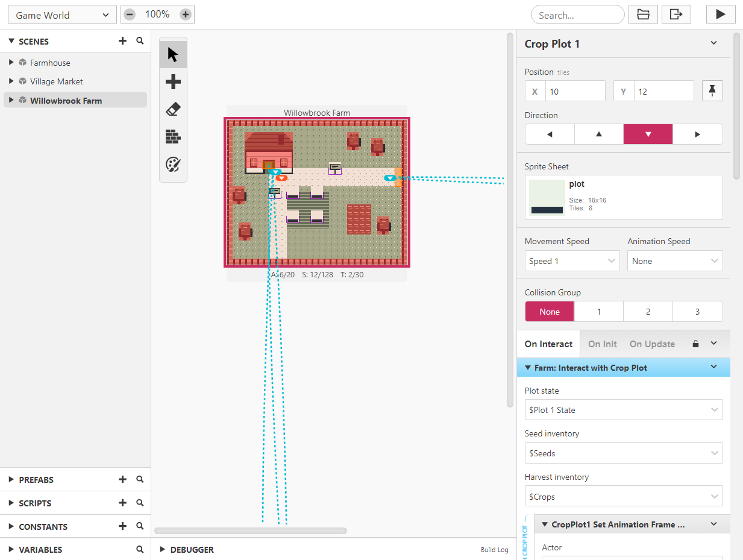Add a new scene with plus icon

tap(122, 41)
